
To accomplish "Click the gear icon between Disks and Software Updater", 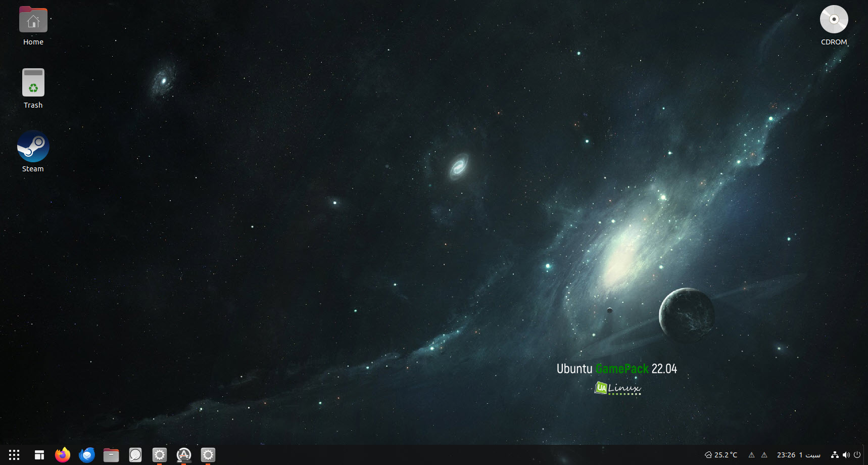I will tap(160, 455).
